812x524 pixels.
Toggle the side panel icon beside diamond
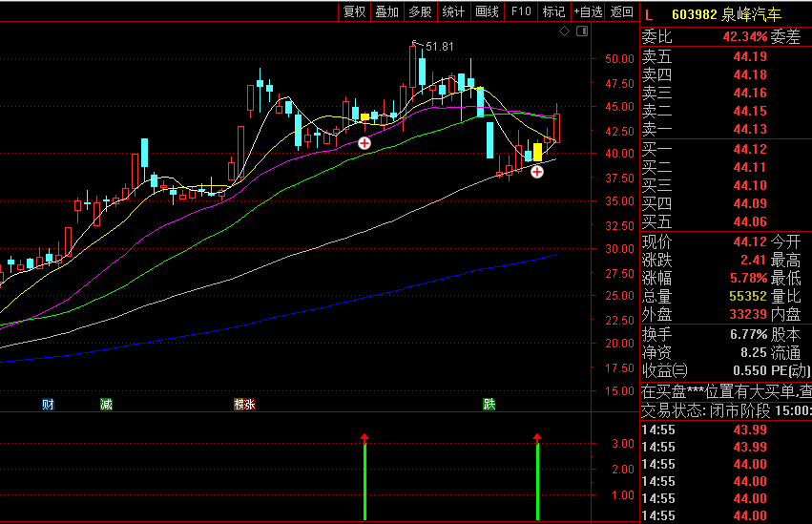point(581,31)
